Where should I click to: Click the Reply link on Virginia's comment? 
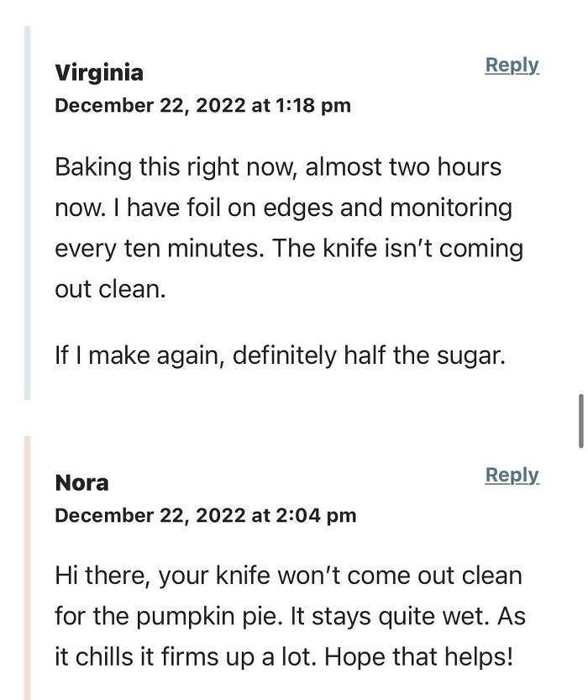[512, 64]
